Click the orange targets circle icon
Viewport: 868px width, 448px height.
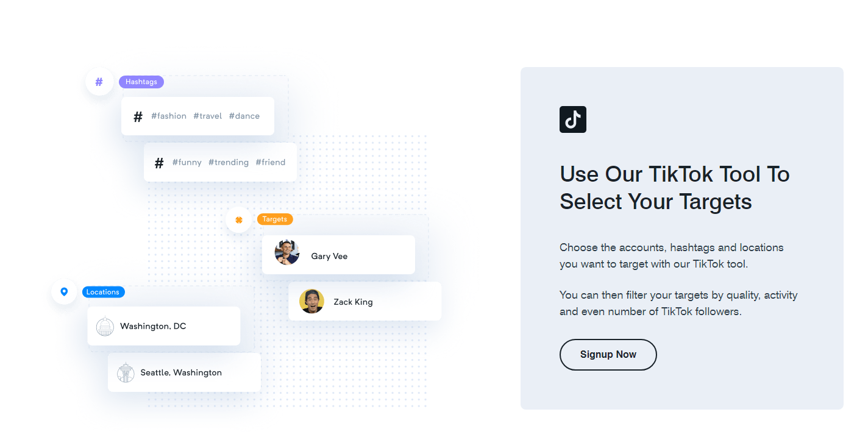[x=239, y=219]
